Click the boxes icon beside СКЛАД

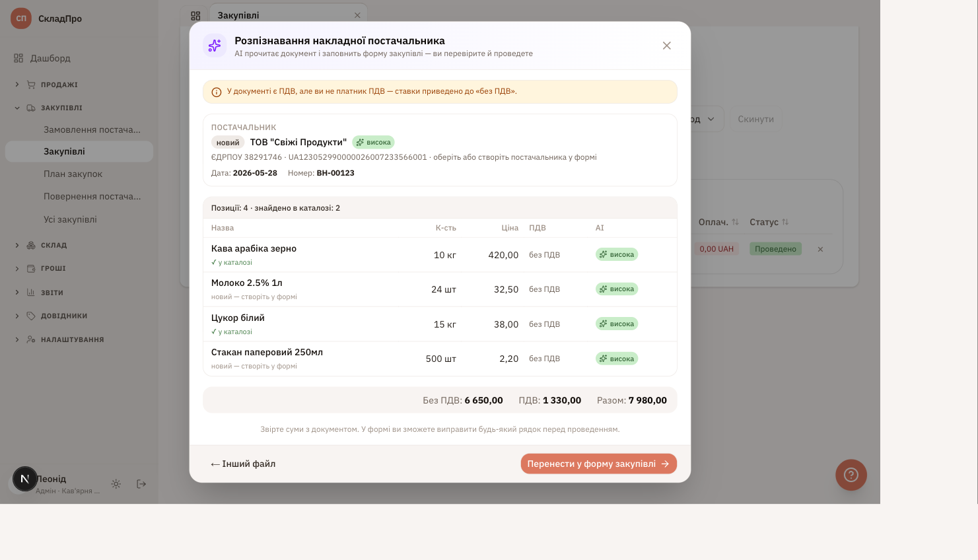tap(31, 245)
